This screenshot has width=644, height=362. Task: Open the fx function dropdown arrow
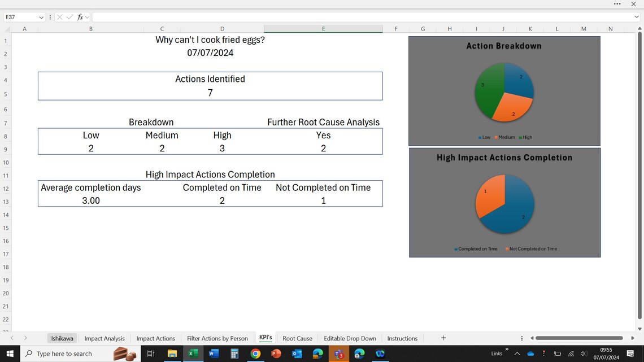tap(86, 17)
